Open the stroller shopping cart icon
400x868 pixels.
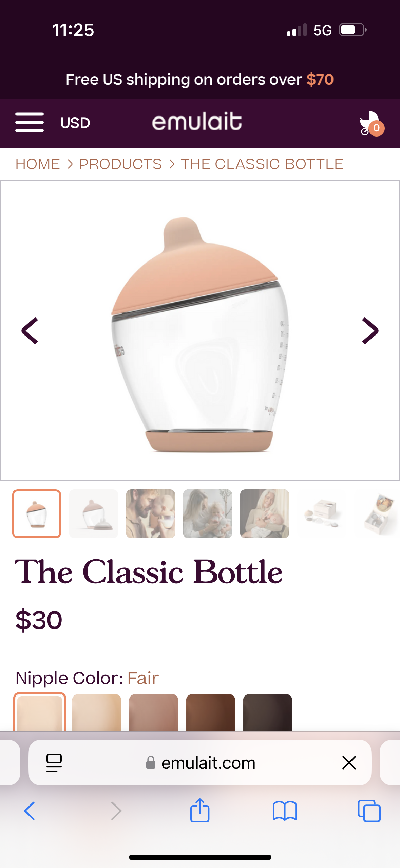(x=372, y=123)
